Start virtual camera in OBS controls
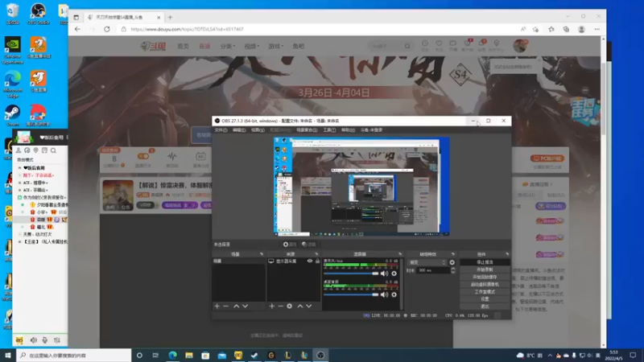 pos(485,285)
